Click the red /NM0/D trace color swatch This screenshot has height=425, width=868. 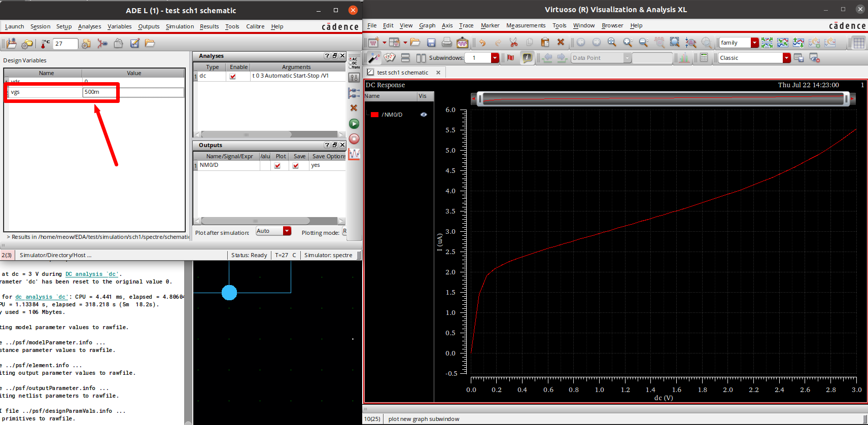[x=374, y=115]
